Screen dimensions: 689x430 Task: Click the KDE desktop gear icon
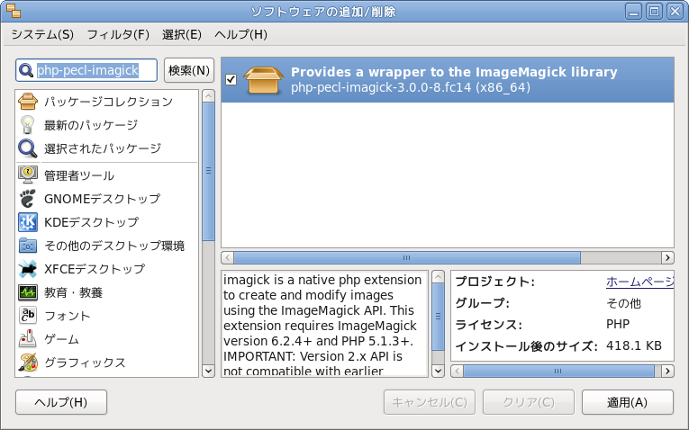pyautogui.click(x=28, y=222)
